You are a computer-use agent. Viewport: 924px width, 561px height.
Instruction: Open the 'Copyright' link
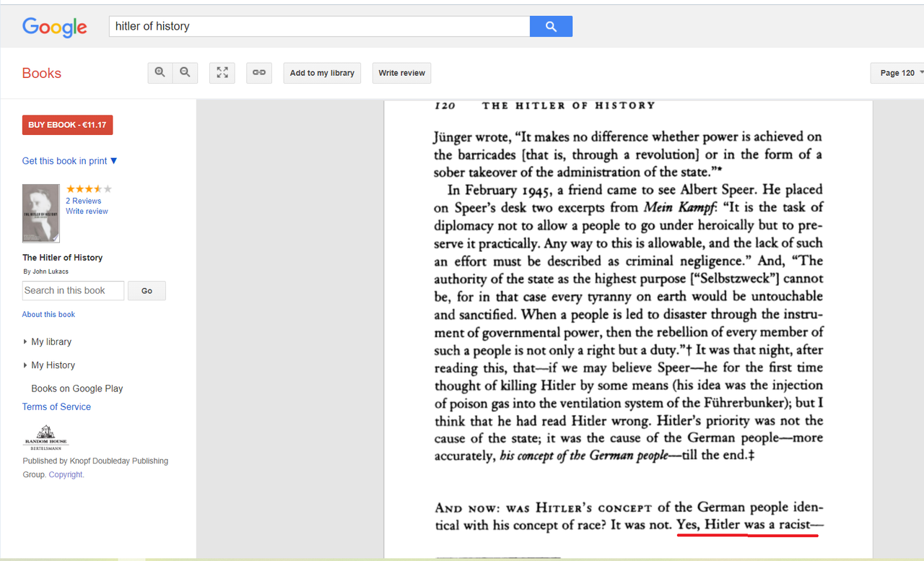pos(66,475)
